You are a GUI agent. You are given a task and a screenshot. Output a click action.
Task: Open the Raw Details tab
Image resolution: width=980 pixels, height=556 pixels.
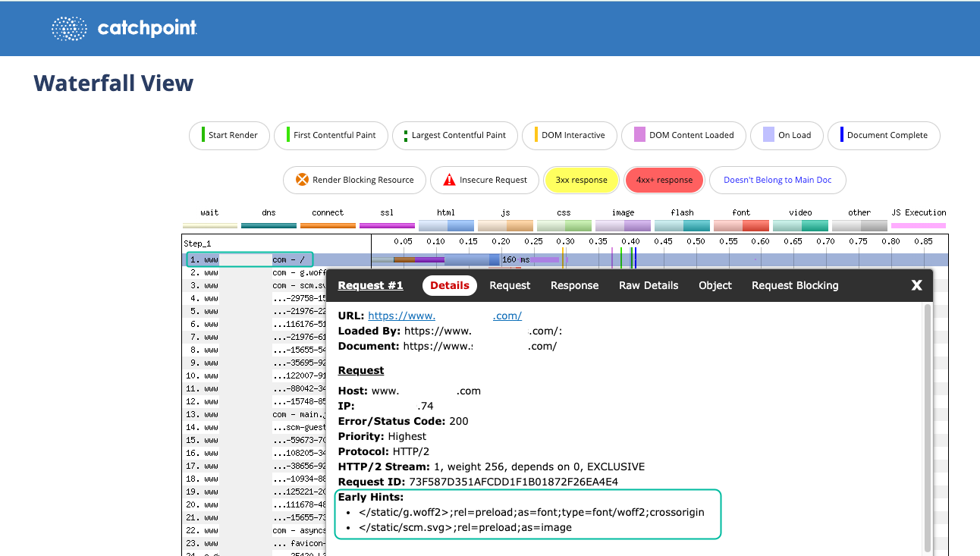pos(649,285)
